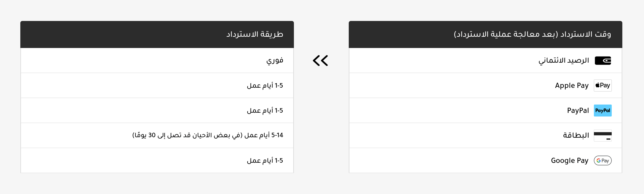Click the parenthetical بعد معالجة عملية الاسترداد text
Viewport: 644px width, 194px height.
point(505,34)
